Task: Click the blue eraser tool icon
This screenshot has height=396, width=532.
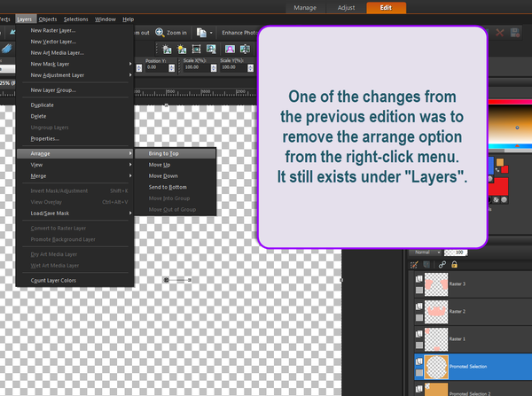Action: [6, 49]
